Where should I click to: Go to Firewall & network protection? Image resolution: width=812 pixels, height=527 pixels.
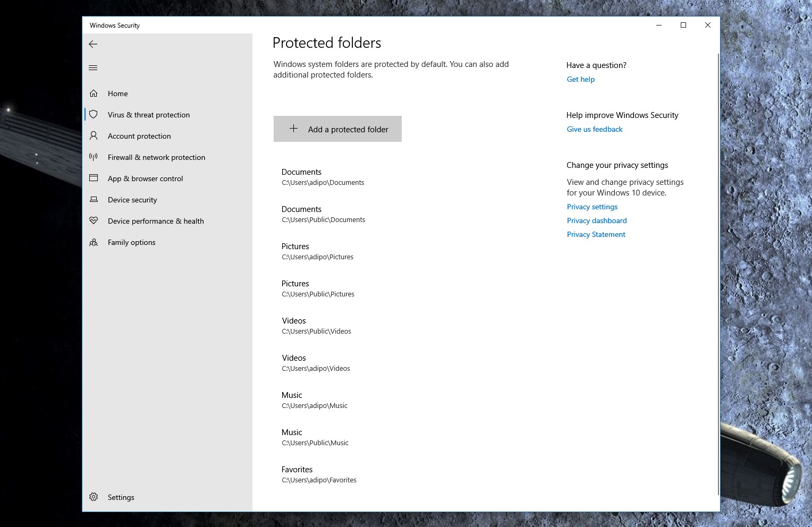[156, 157]
